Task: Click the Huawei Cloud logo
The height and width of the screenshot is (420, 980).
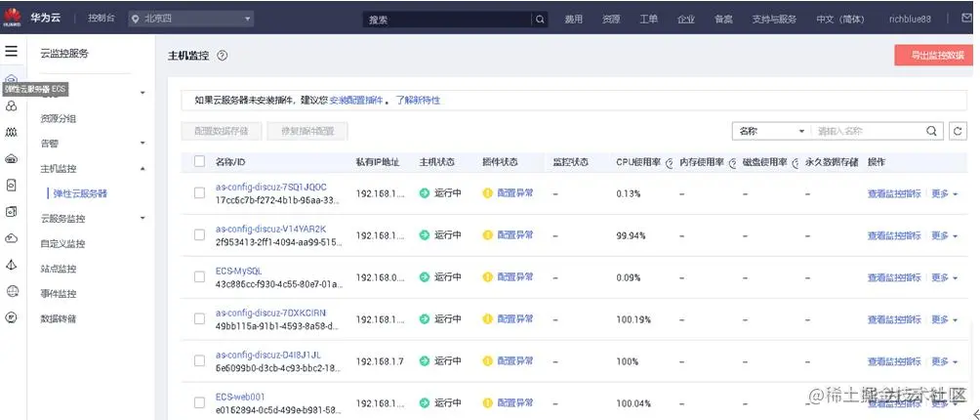Action: click(11, 19)
